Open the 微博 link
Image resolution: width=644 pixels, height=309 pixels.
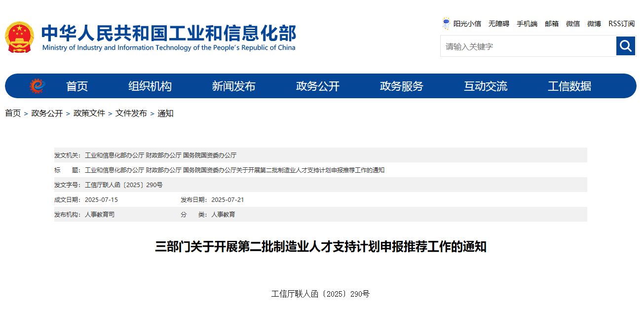click(594, 23)
